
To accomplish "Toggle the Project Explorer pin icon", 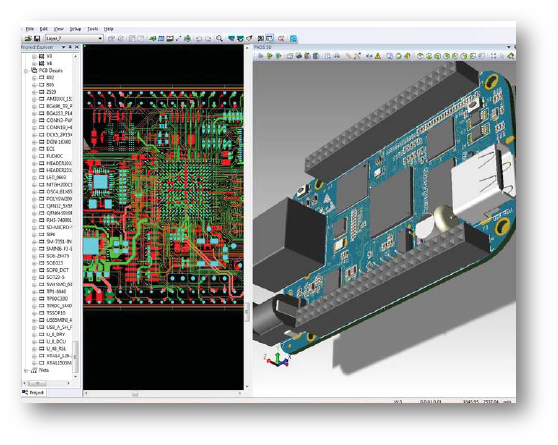I will click(70, 47).
